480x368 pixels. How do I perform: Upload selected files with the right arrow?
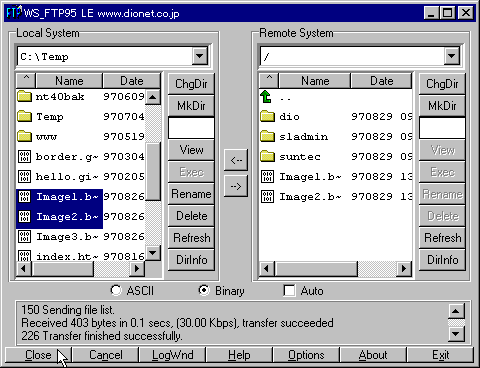236,186
